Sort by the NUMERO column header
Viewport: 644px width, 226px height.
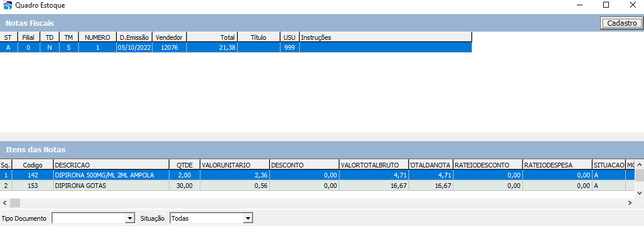tap(98, 37)
